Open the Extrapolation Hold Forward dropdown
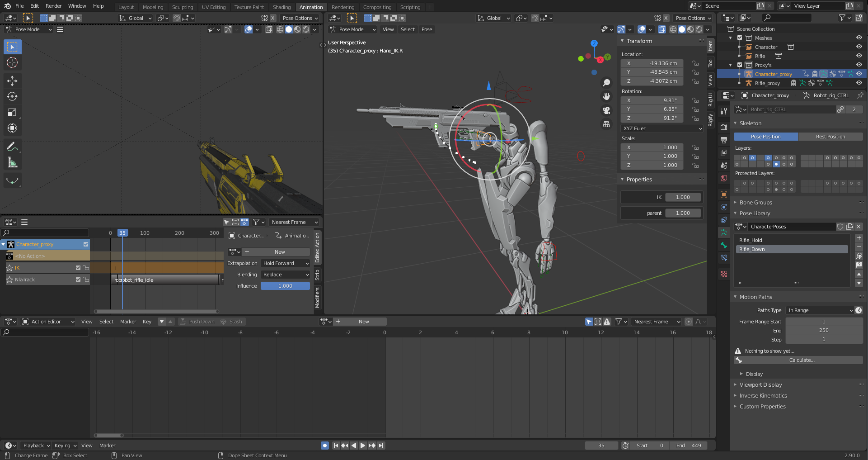The height and width of the screenshot is (460, 868). (x=286, y=263)
